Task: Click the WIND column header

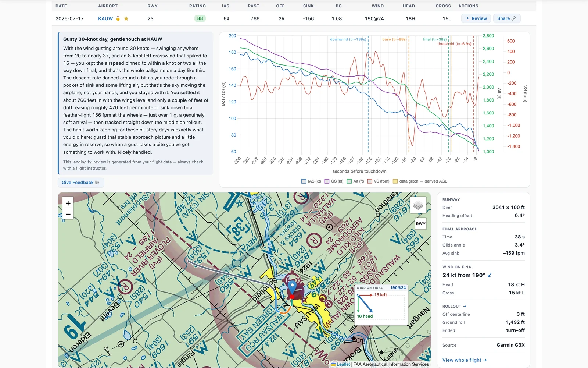Action: click(x=378, y=6)
